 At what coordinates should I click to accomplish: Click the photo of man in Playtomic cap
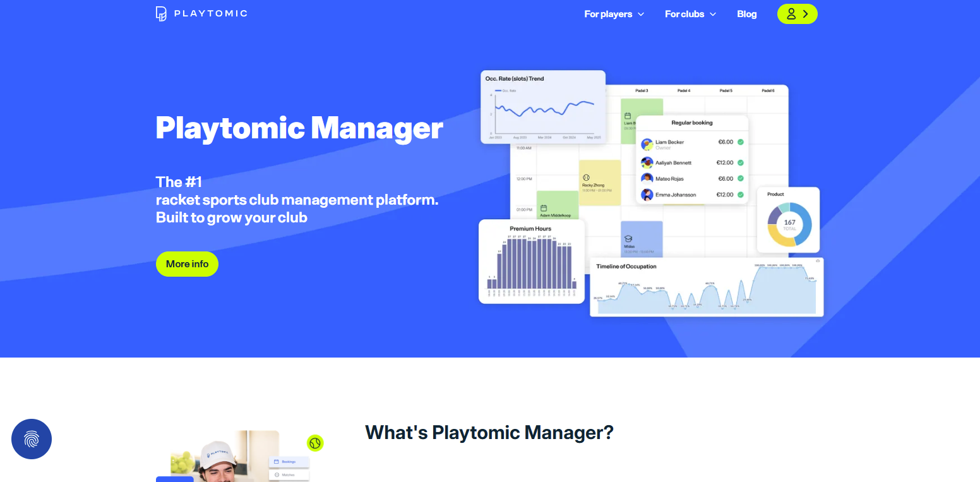pyautogui.click(x=218, y=456)
